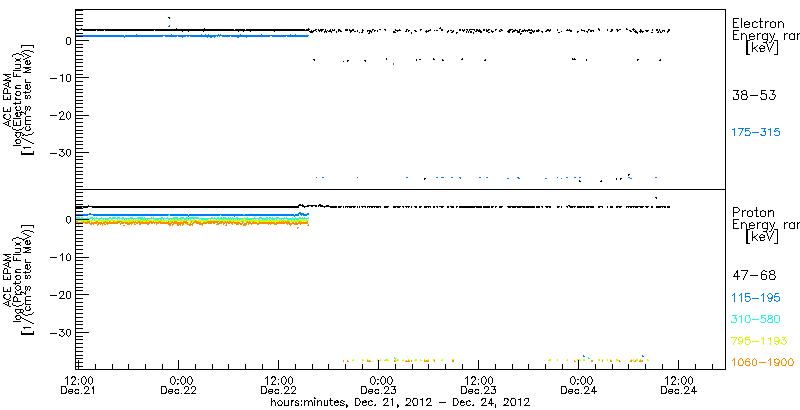Viewport: 800px width, 410px height.
Task: Click the electron panel -20 y-axis label
Action: coord(61,115)
